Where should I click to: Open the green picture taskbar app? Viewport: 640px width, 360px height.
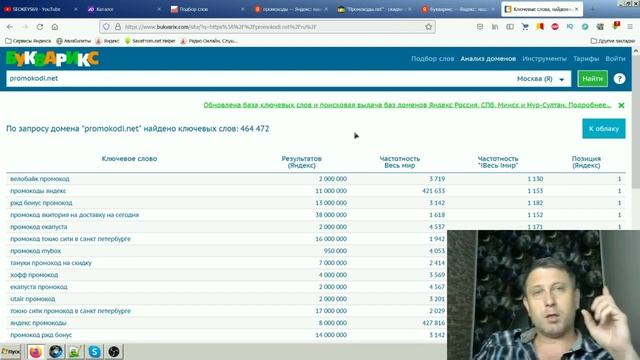pos(75,351)
